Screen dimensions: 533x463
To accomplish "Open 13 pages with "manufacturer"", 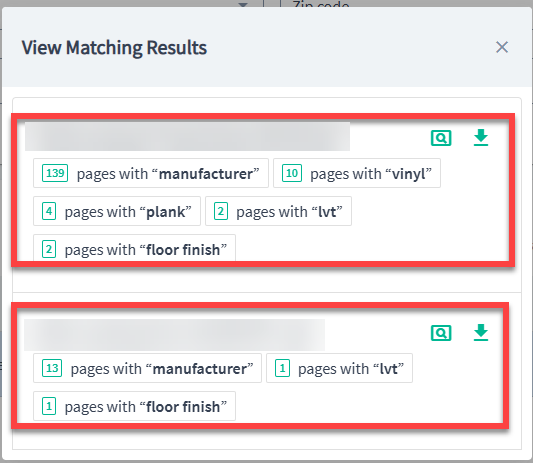I will [148, 368].
